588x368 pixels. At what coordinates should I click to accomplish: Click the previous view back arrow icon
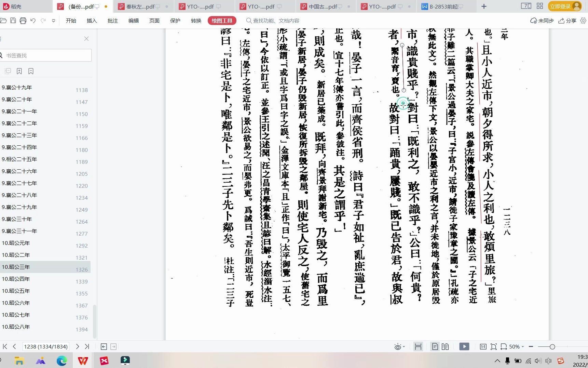[x=104, y=346]
